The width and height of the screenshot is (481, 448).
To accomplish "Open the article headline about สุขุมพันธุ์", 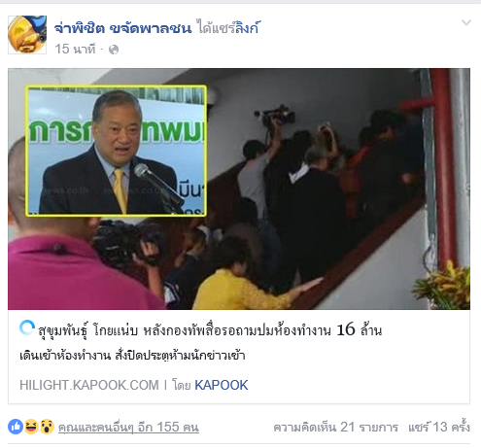I will pos(210,330).
